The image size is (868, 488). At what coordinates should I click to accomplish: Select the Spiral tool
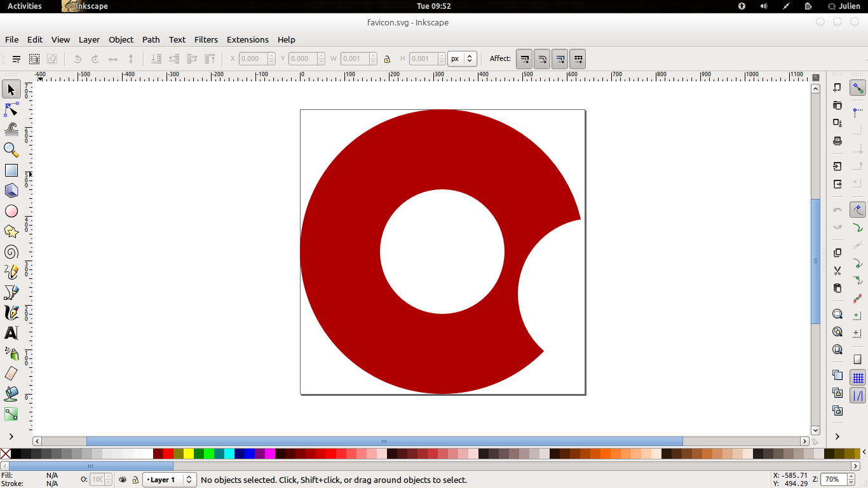point(11,252)
